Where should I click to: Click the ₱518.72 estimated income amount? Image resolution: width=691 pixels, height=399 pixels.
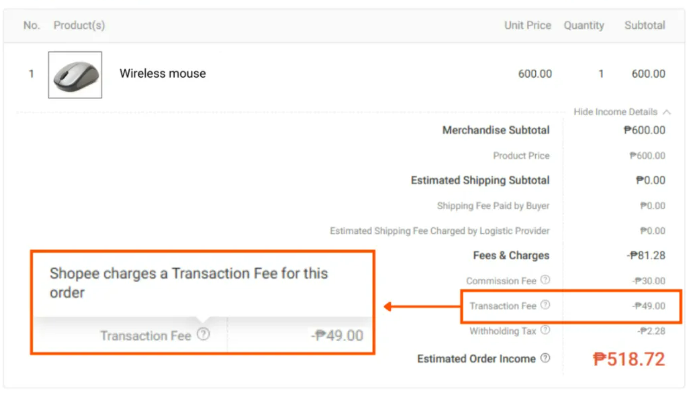[x=629, y=359]
